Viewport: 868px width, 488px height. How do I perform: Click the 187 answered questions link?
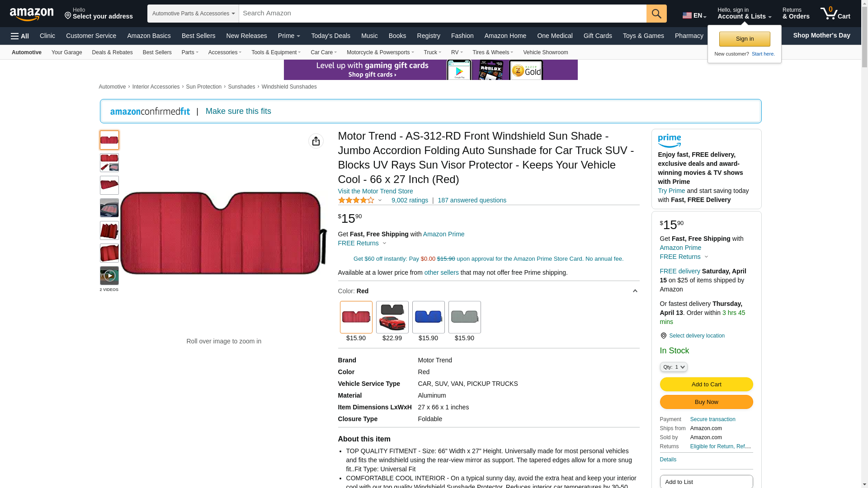472,200
